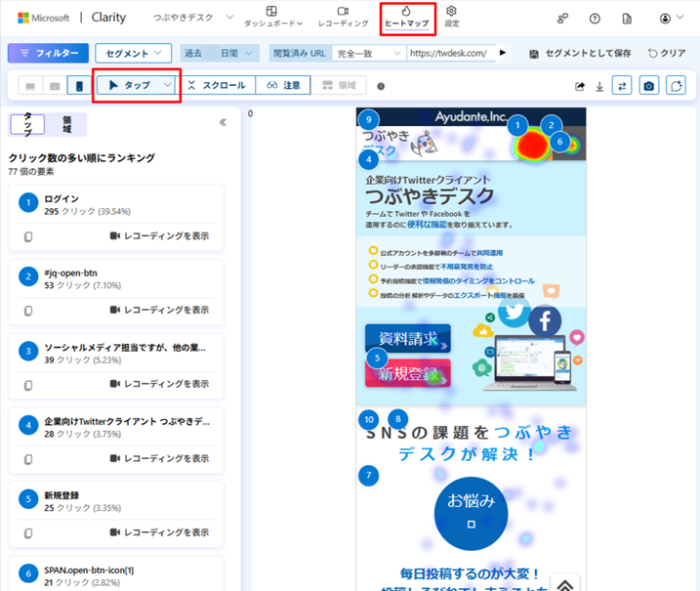Click the 資料請求 button in preview
Screen dimensions: 700x591
(x=407, y=338)
